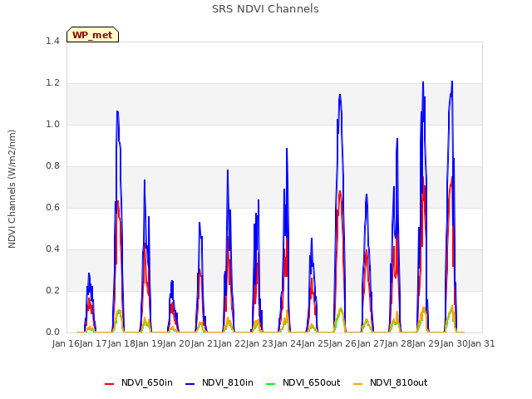The image size is (532, 399).
Task: Click the Jan 18 x-axis tick label
Action: click(121, 343)
